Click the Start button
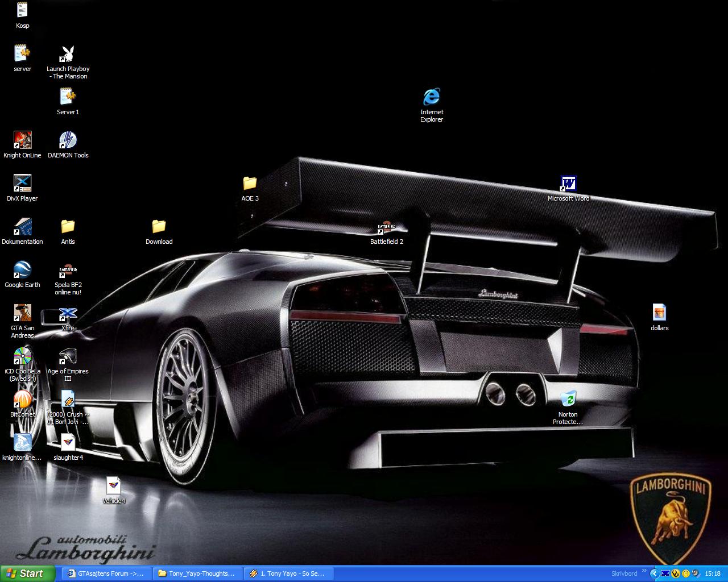The width and height of the screenshot is (728, 582). click(x=28, y=573)
